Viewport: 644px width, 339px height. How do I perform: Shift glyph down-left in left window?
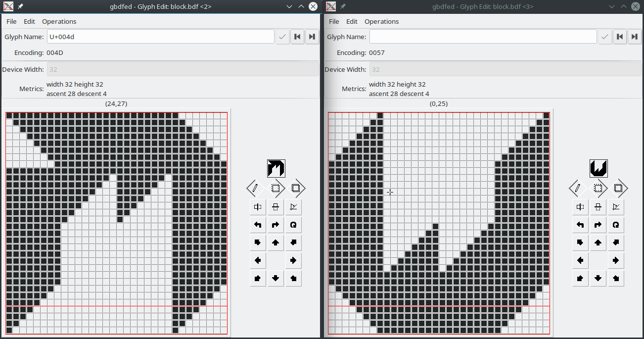(x=258, y=278)
